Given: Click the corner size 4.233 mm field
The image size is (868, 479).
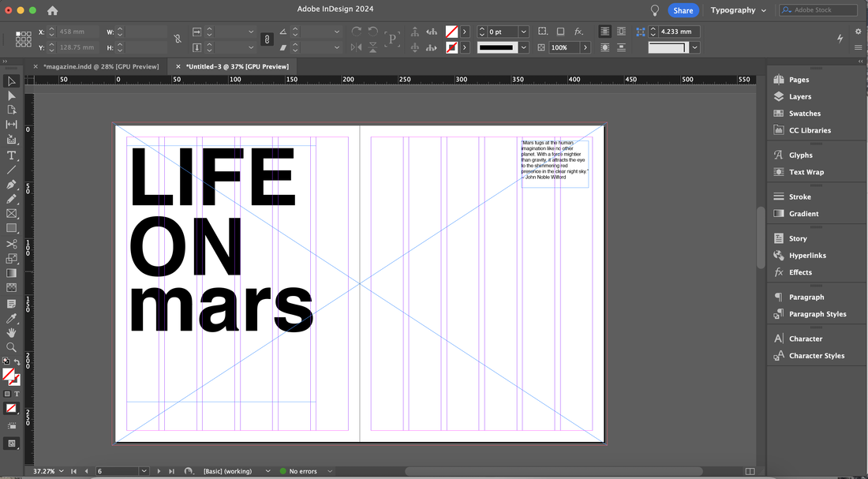Looking at the screenshot, I should tap(679, 32).
